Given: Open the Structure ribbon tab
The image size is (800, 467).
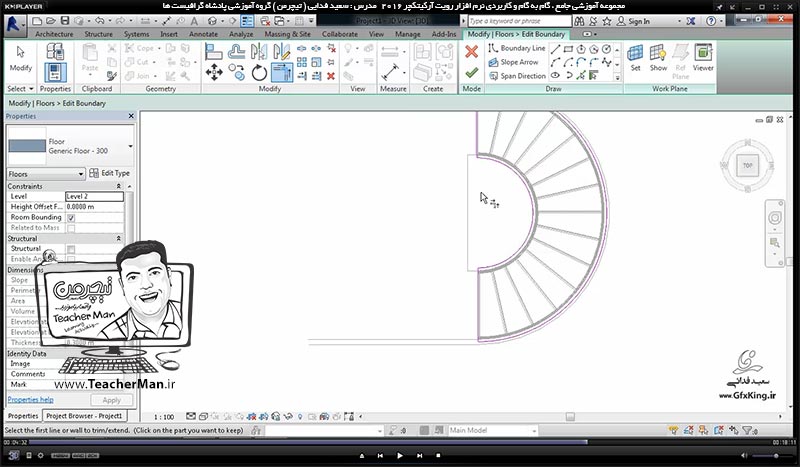Looking at the screenshot, I should (x=98, y=34).
